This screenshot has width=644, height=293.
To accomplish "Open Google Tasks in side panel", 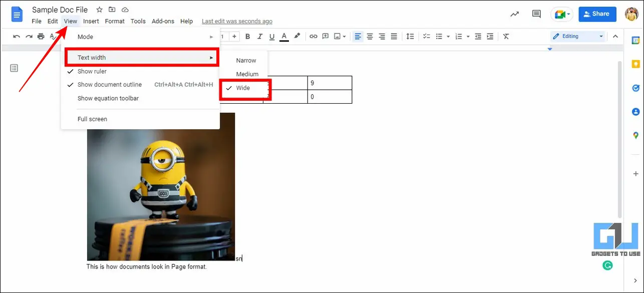I will pos(635,88).
